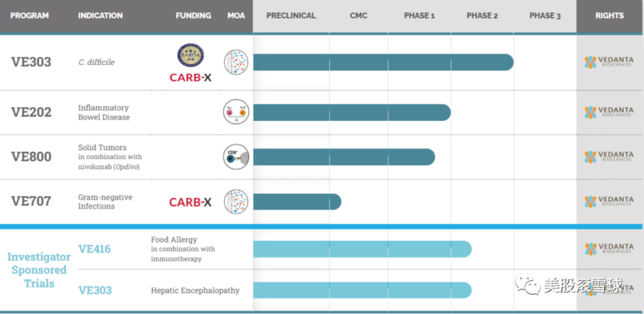This screenshot has width=644, height=314.
Task: Click the Vedanta Biosciences logo in the VE416 row
Action: point(609,248)
